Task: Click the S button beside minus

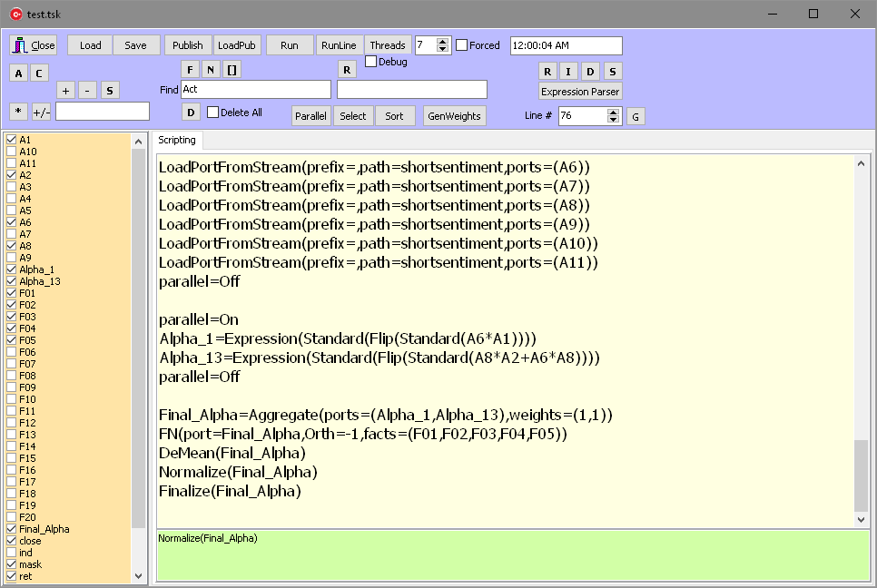Action: (110, 91)
